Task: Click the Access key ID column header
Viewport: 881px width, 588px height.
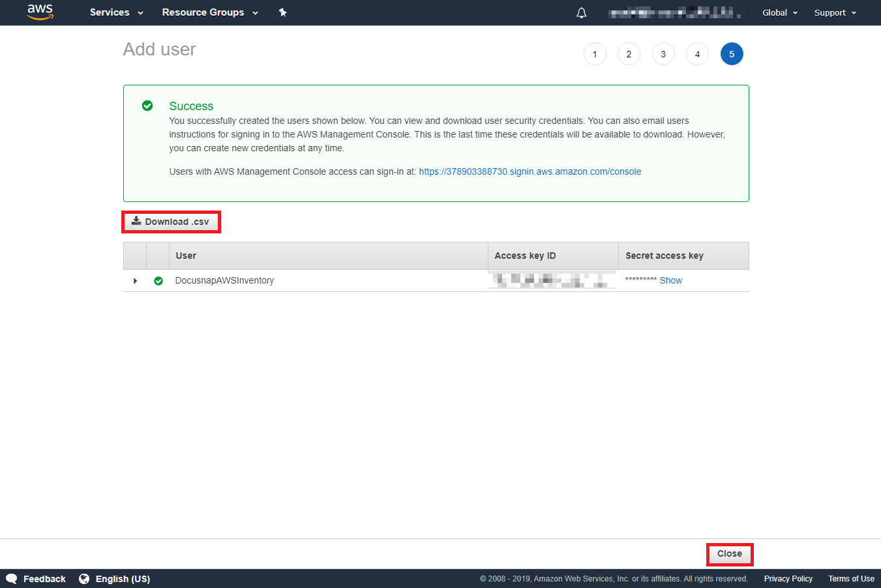Action: [553, 256]
